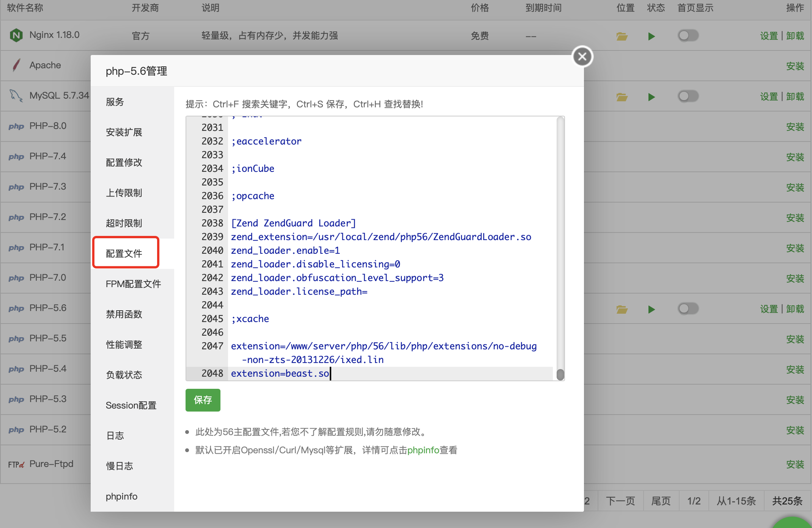812x528 pixels.
Task: Click the FTP icon beside Pure-Ftpd
Action: click(16, 464)
